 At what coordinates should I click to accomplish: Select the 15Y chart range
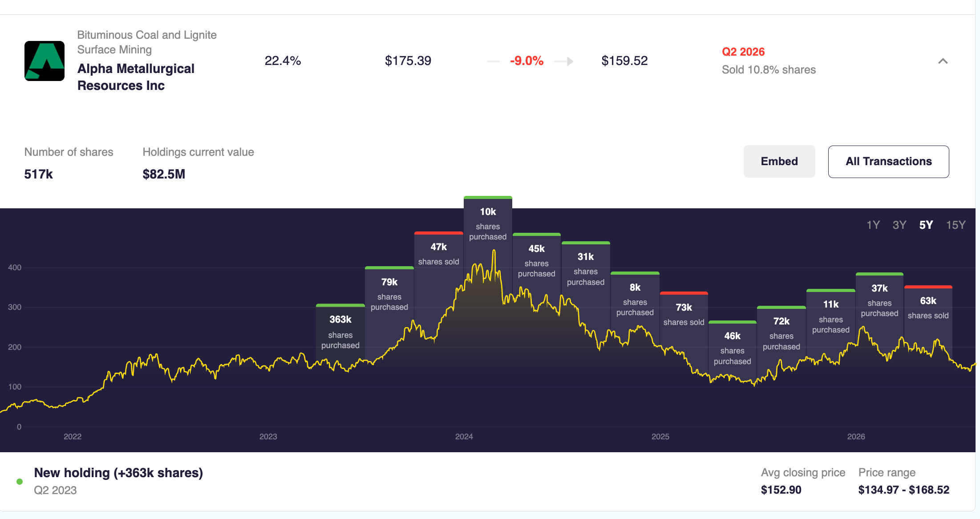click(956, 225)
